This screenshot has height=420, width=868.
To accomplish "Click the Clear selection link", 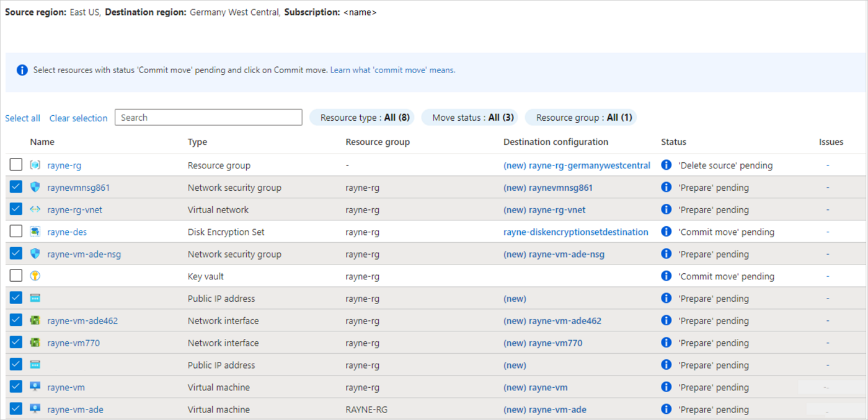I will click(78, 118).
